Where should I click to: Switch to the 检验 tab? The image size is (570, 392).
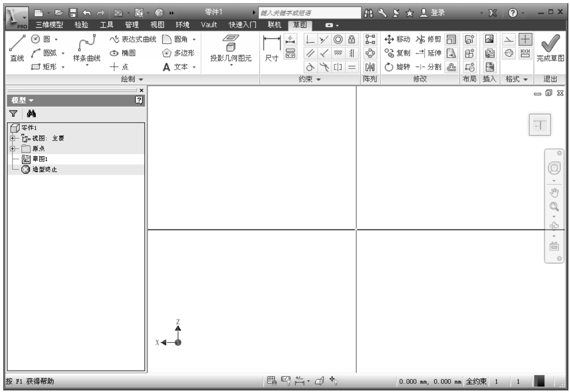coord(81,25)
